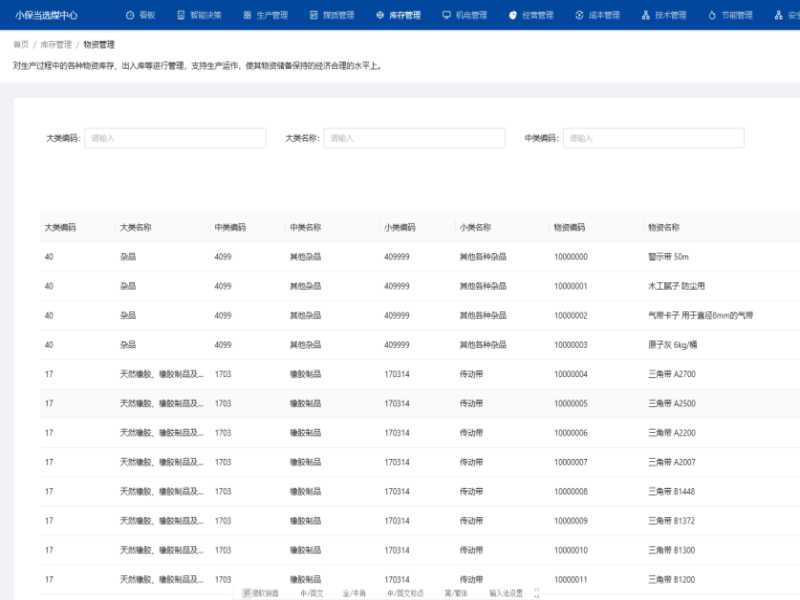Click 库存管理 breadcrumb link
This screenshot has height=600, width=800.
(x=56, y=45)
